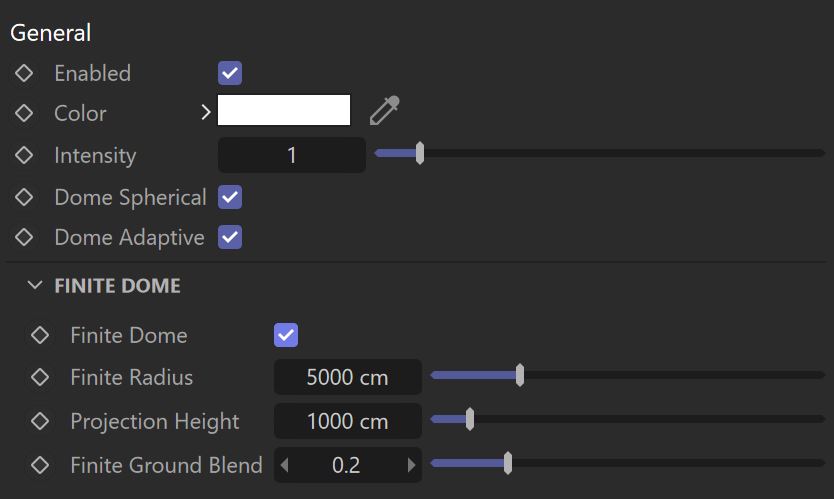The height and width of the screenshot is (499, 834).
Task: Click the Finite Ground Blend label
Action: point(166,465)
